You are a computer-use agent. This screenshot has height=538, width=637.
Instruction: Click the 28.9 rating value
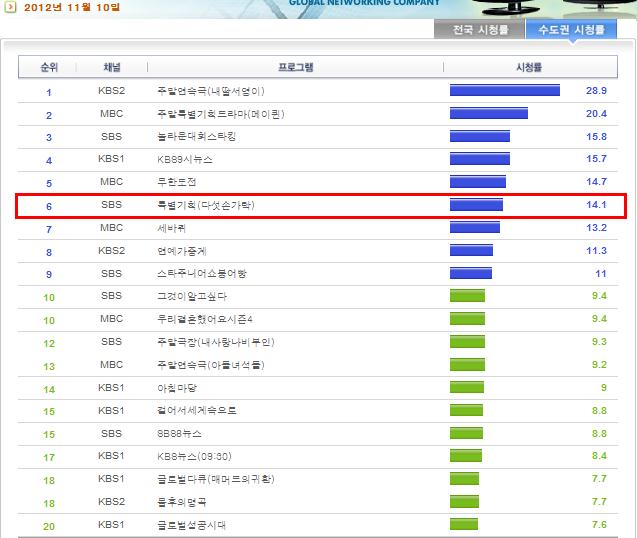tap(596, 91)
